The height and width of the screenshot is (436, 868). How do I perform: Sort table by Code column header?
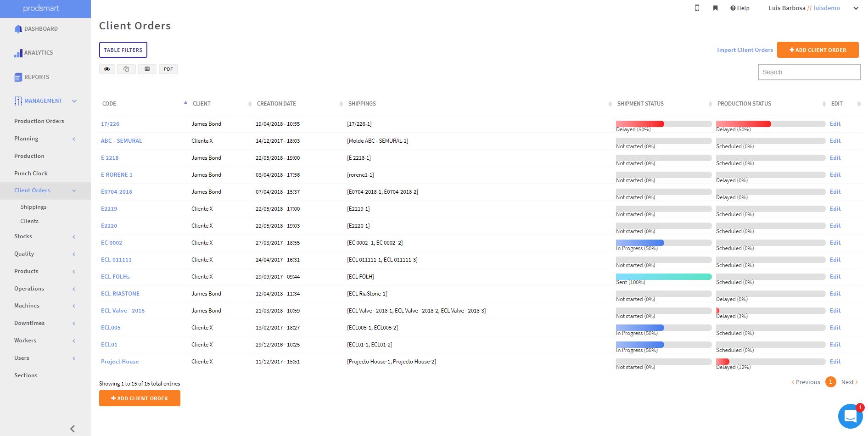[109, 104]
